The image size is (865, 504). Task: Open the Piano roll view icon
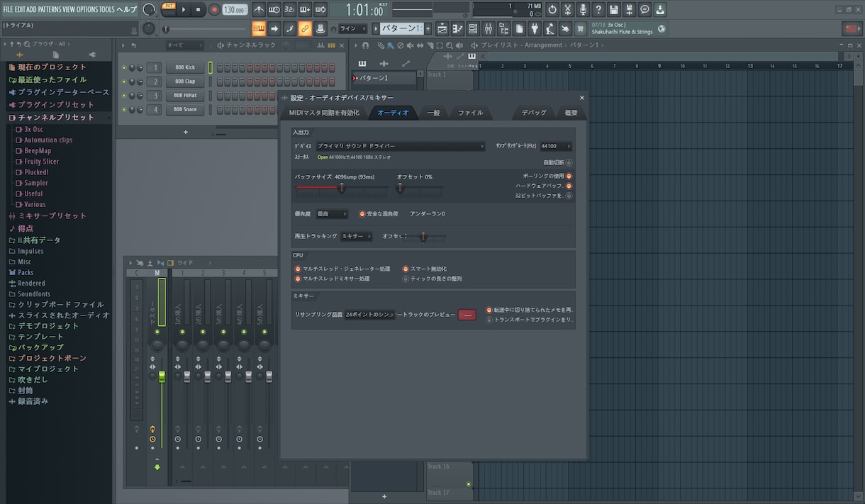(457, 28)
